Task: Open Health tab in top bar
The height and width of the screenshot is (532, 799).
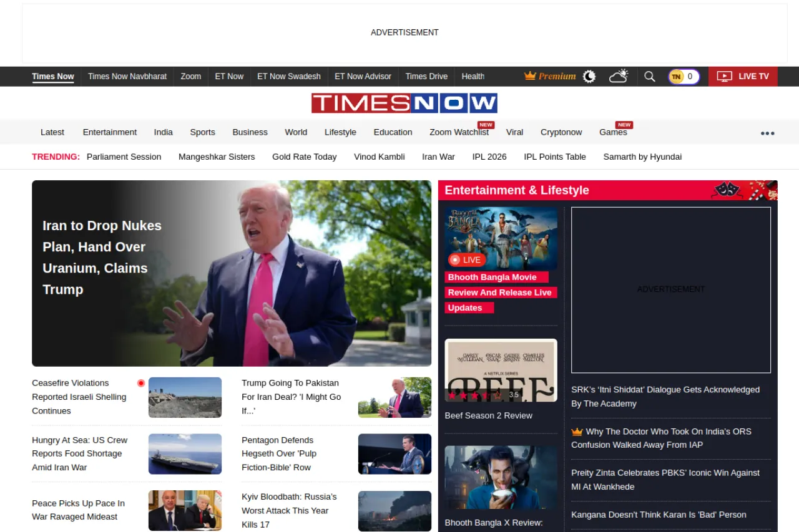Action: [473, 76]
